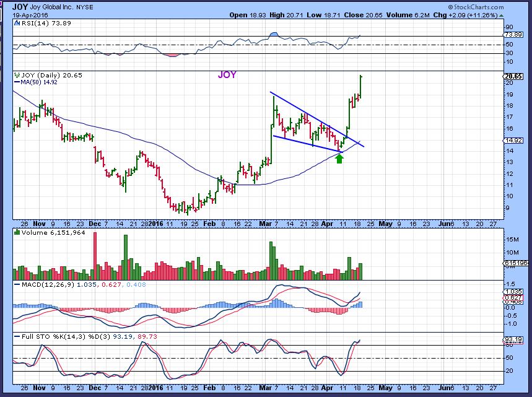Click the 10M label on the volume axis
The height and width of the screenshot is (397, 532).
click(512, 253)
